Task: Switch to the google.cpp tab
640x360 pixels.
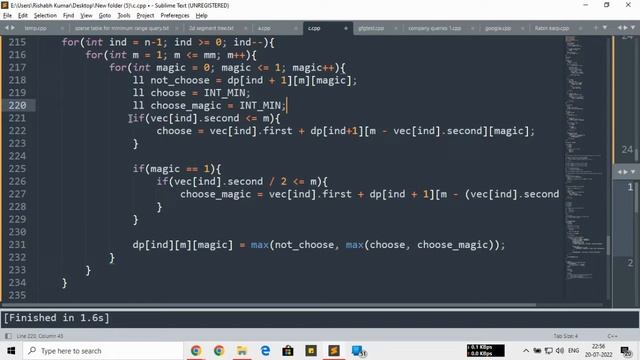Action: point(498,28)
